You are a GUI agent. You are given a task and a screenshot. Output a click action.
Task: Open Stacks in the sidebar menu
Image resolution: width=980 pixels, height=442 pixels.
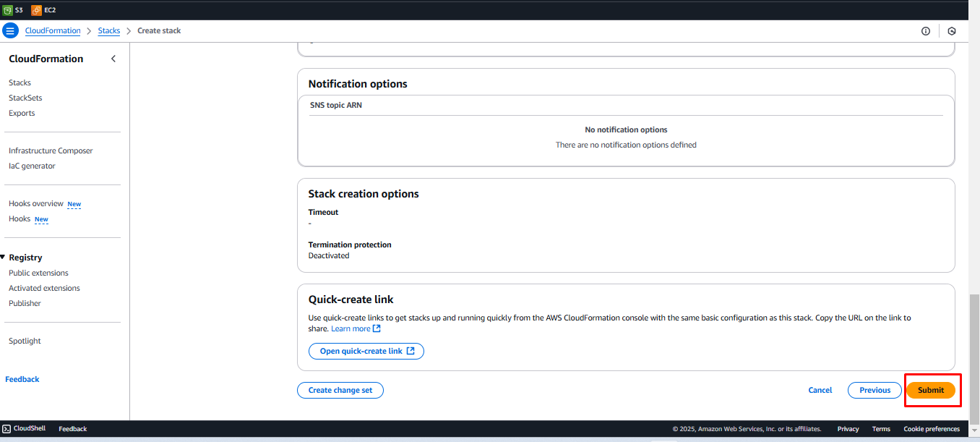(20, 83)
